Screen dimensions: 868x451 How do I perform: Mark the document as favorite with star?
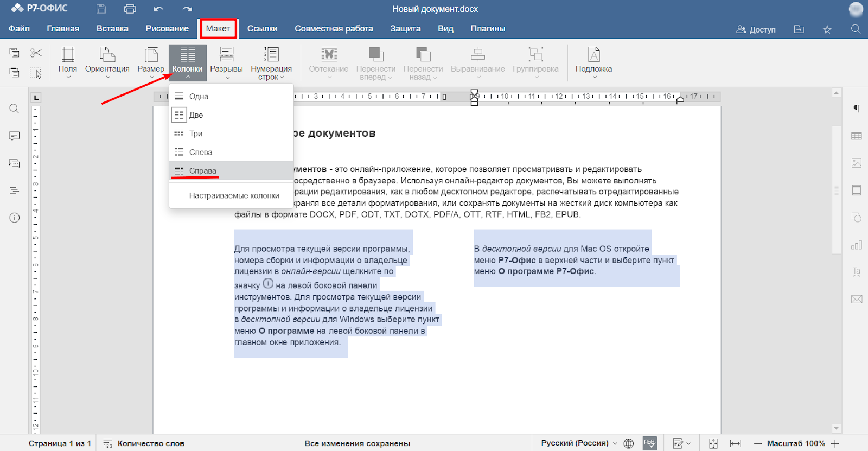[x=827, y=29]
